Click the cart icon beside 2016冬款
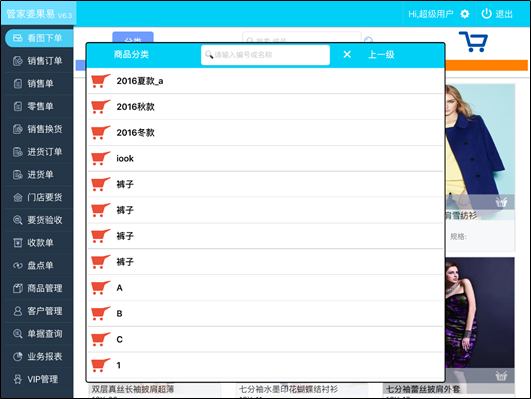 coord(101,132)
